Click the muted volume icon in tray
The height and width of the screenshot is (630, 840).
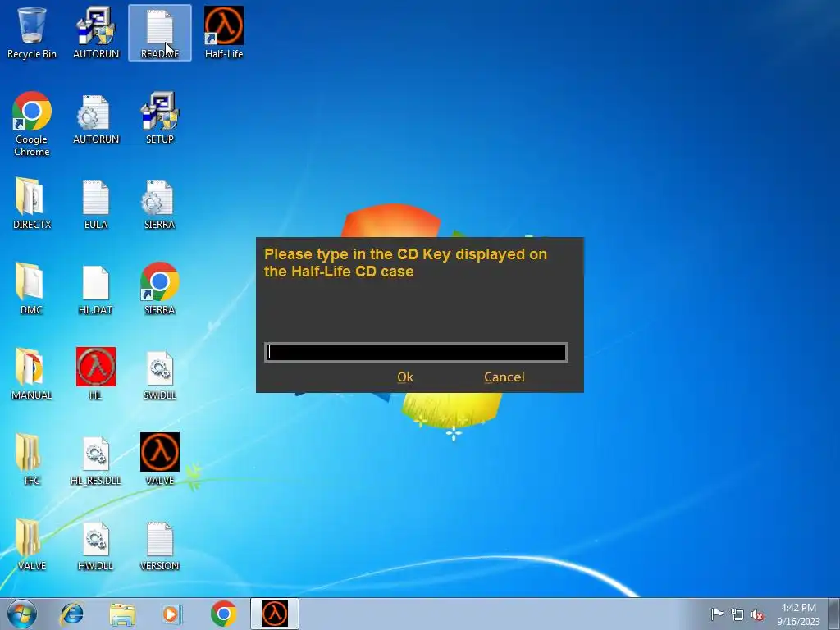pyautogui.click(x=757, y=614)
